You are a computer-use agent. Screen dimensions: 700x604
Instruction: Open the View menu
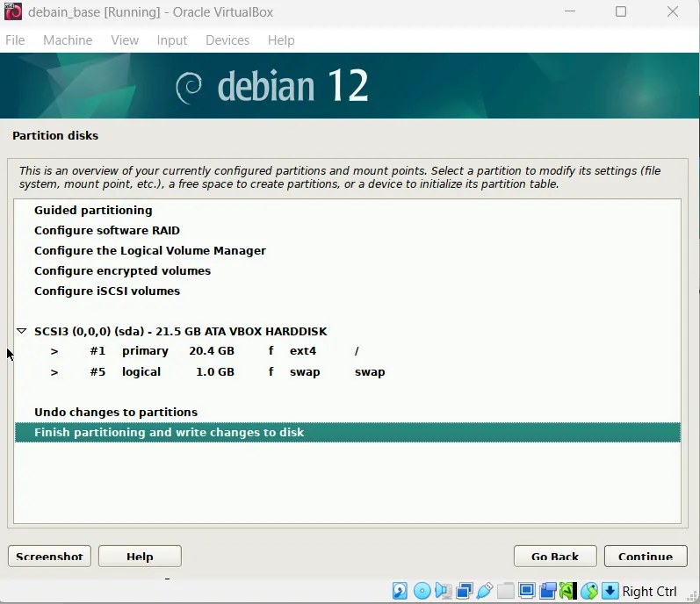(x=125, y=40)
